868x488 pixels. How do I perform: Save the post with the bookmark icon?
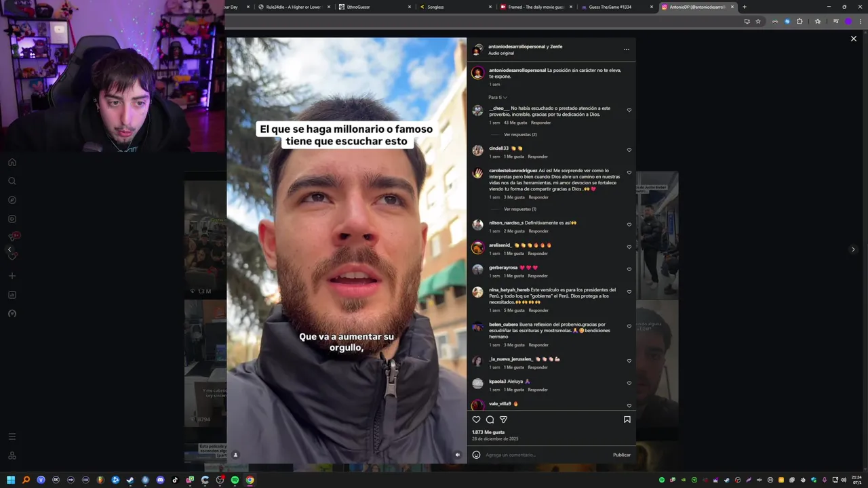tap(627, 420)
